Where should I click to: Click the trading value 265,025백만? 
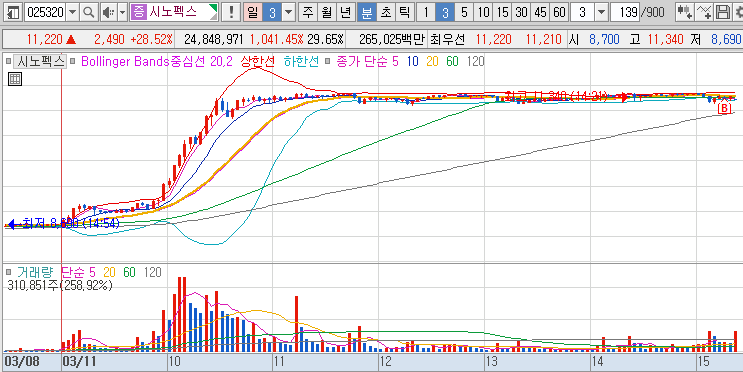tap(391, 39)
